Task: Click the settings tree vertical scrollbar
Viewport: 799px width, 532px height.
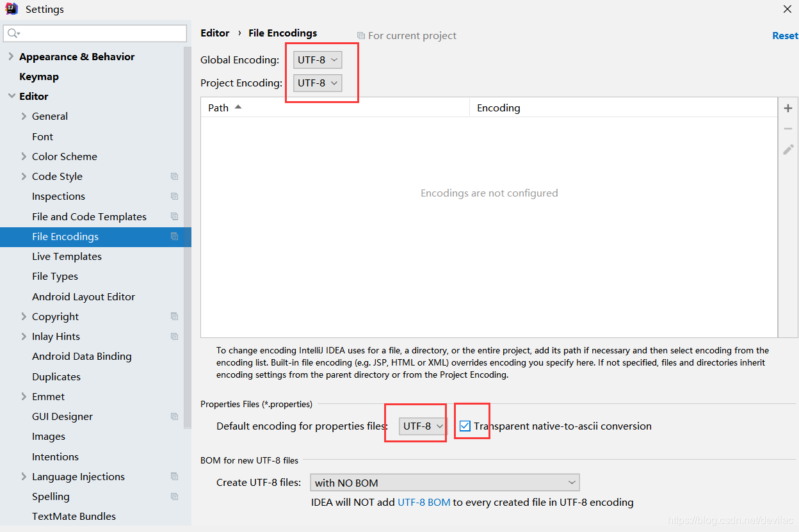Action: (188, 237)
